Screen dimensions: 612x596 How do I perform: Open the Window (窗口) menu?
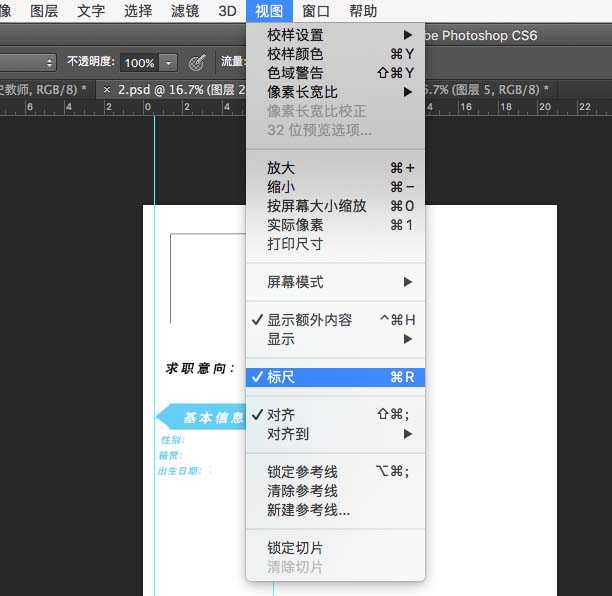coord(316,11)
